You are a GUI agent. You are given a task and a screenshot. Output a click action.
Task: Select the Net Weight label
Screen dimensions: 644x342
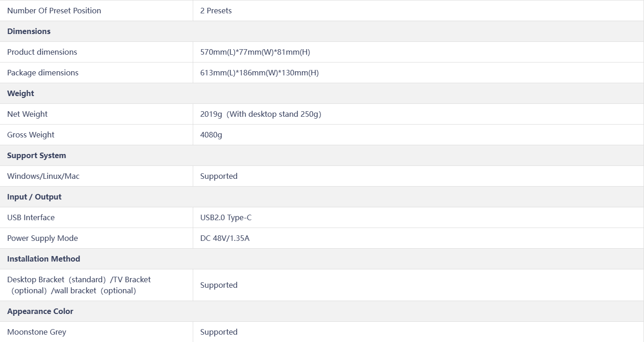click(x=28, y=114)
